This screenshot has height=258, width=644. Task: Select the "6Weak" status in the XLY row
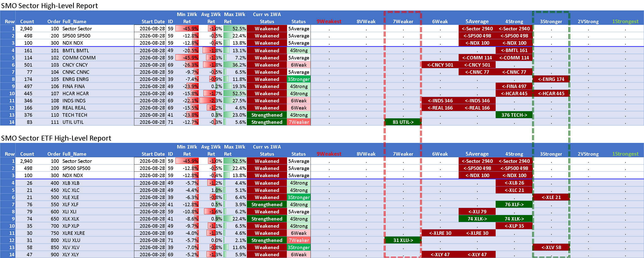tap(298, 255)
